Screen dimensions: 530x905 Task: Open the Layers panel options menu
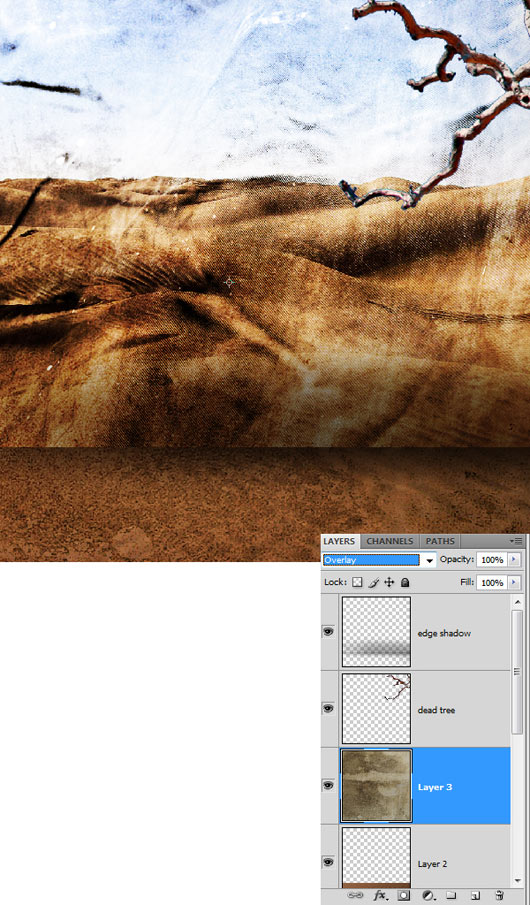[x=517, y=541]
